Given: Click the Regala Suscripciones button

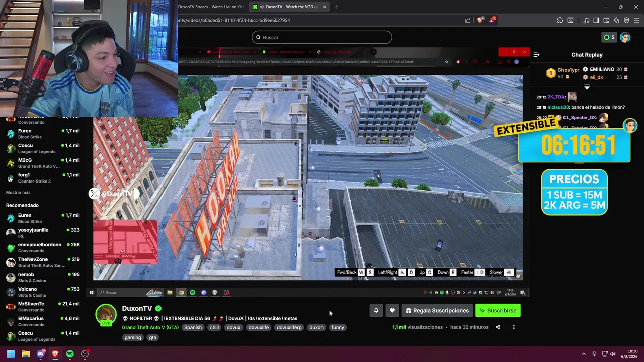Looking at the screenshot, I should (437, 311).
